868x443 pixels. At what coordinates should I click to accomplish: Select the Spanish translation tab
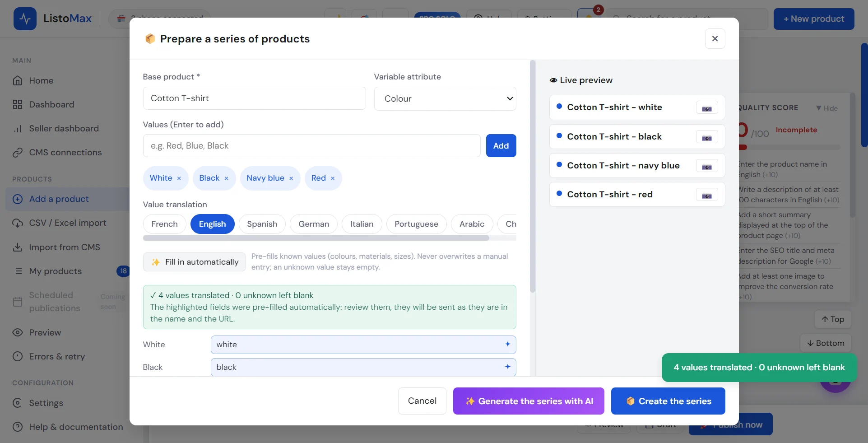pos(262,224)
